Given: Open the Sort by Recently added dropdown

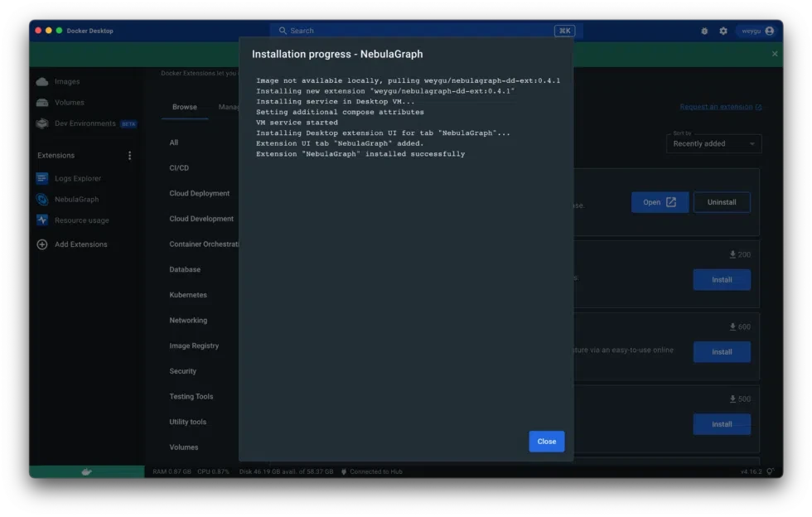Looking at the screenshot, I should click(x=713, y=143).
